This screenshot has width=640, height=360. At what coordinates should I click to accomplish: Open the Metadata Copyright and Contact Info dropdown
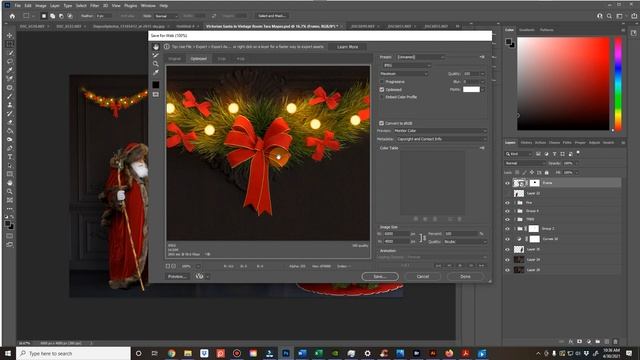442,139
